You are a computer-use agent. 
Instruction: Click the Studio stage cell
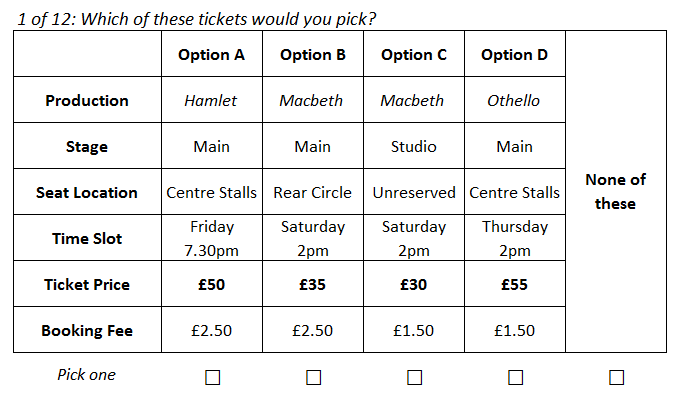click(413, 147)
